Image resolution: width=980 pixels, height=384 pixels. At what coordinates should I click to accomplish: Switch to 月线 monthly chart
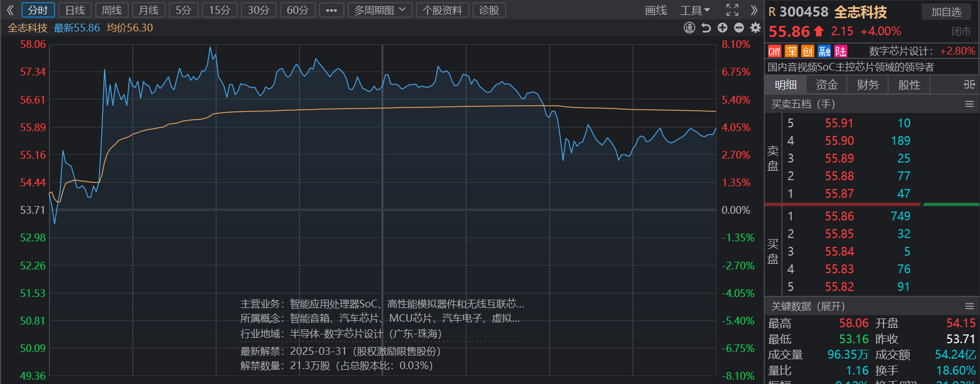coord(149,10)
